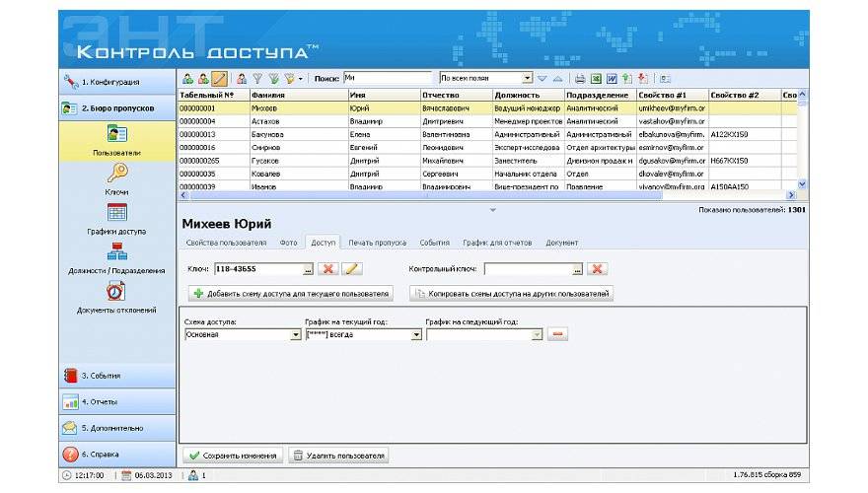Image resolution: width=868 pixels, height=493 pixels.
Task: Export the user list to Word
Action: [612, 78]
